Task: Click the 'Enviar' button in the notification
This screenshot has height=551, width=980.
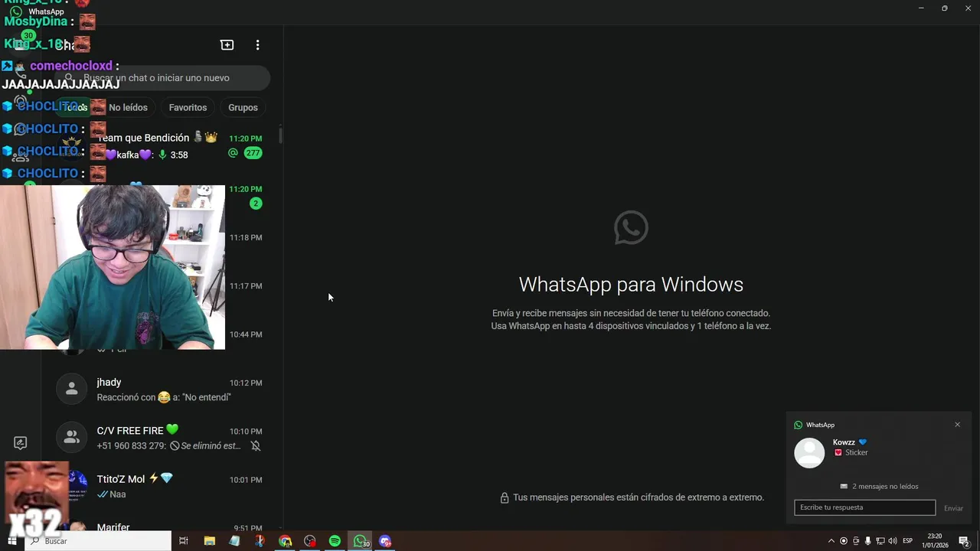Action: point(953,508)
